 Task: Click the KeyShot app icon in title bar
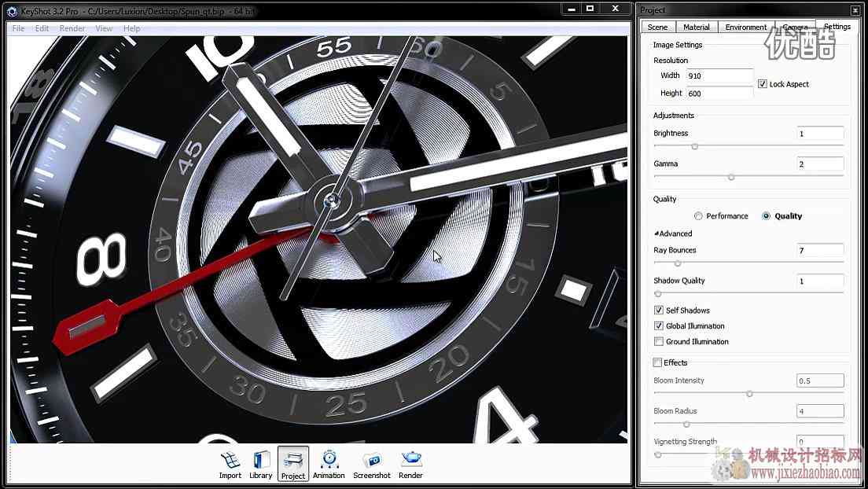(x=12, y=10)
